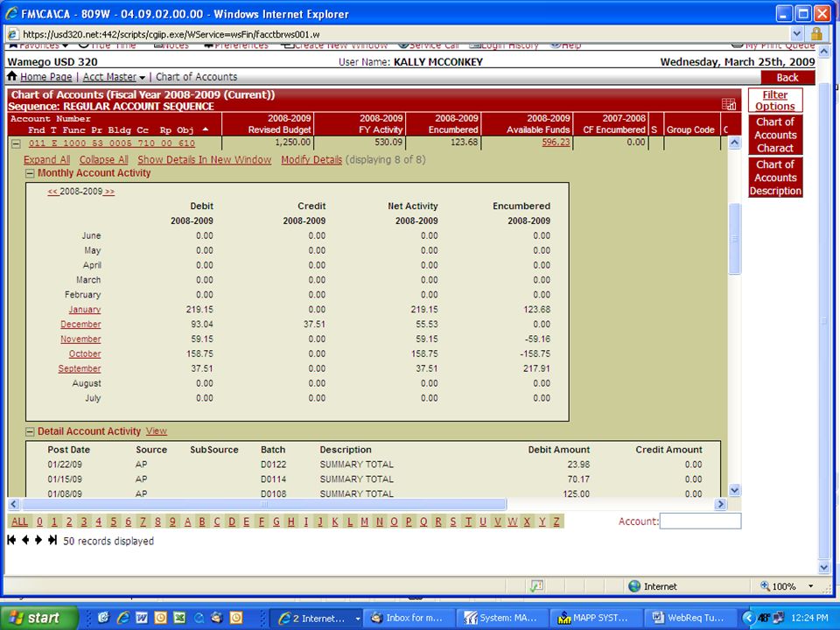Viewport: 840px width, 630px height.
Task: Click the house icon beside Home Page
Action: point(11,77)
